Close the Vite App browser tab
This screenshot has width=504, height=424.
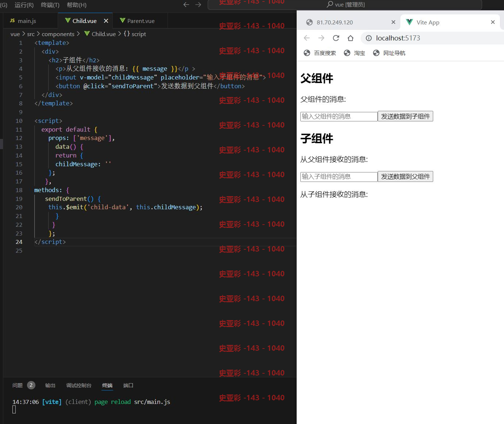[x=493, y=22]
